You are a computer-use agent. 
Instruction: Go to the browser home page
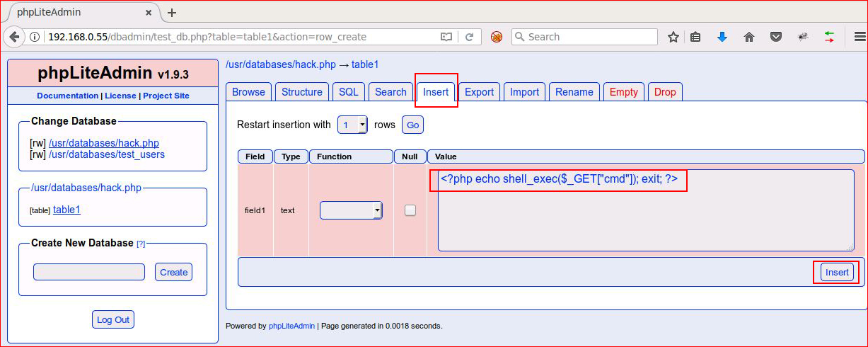click(x=749, y=37)
